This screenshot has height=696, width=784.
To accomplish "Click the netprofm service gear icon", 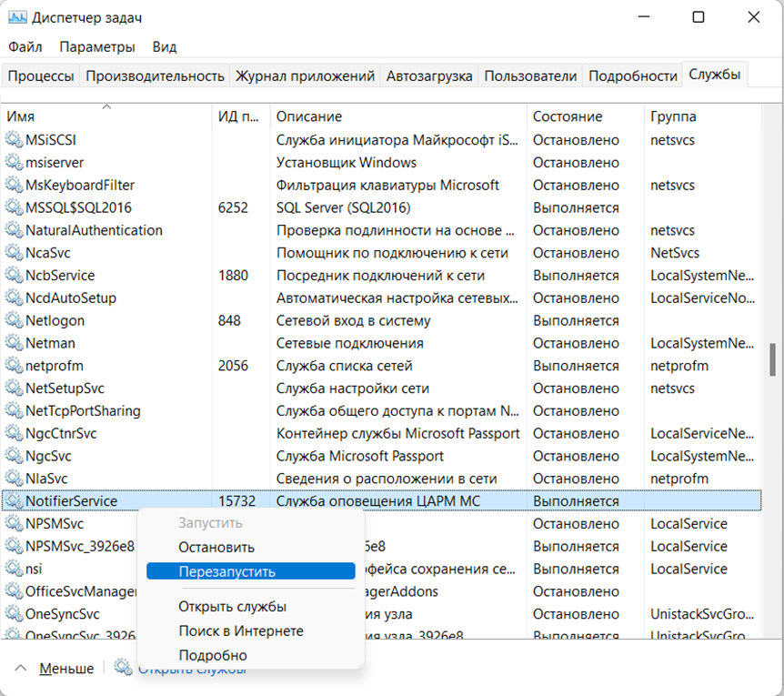I will [14, 366].
